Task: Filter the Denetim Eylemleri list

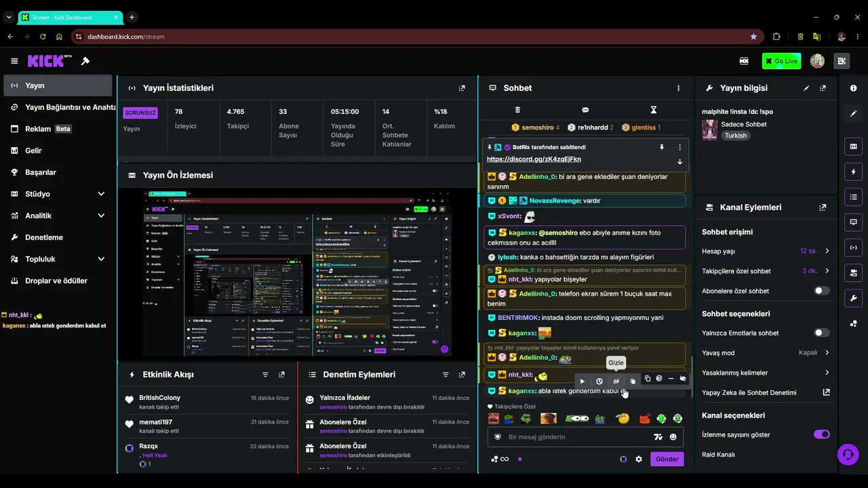Action: [446, 375]
